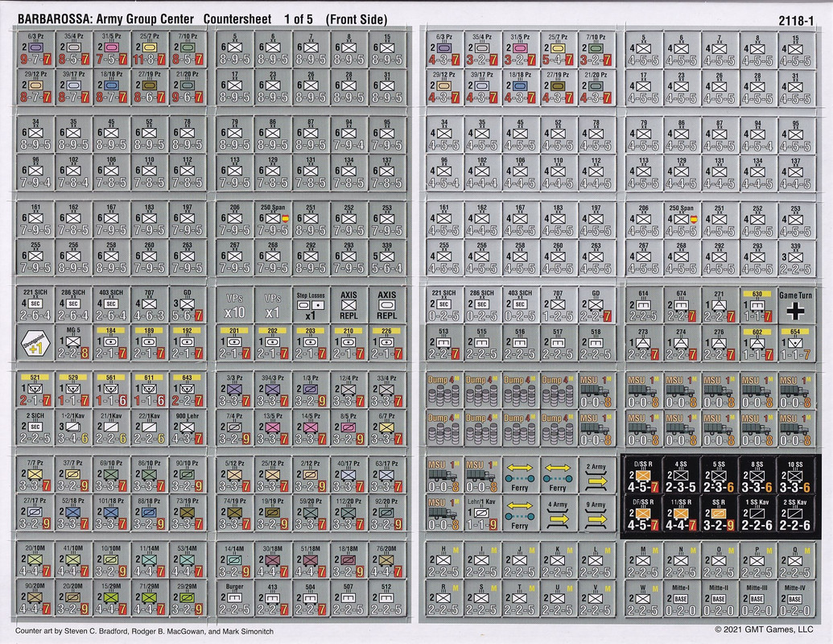Pick the AXIS REPL infantry-symbol counter
This screenshot has height=644, width=833.
(x=348, y=305)
